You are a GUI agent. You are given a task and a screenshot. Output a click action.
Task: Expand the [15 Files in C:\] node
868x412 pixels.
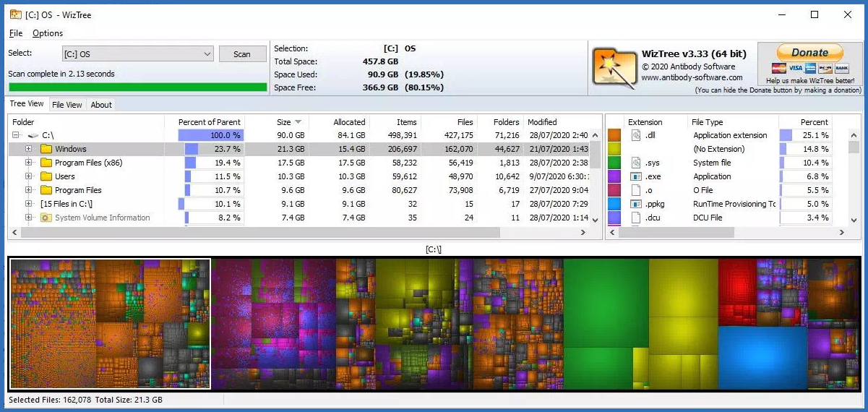click(x=29, y=204)
